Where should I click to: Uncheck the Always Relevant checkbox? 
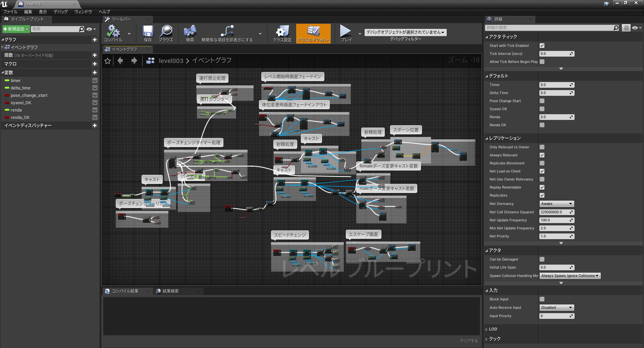click(542, 155)
